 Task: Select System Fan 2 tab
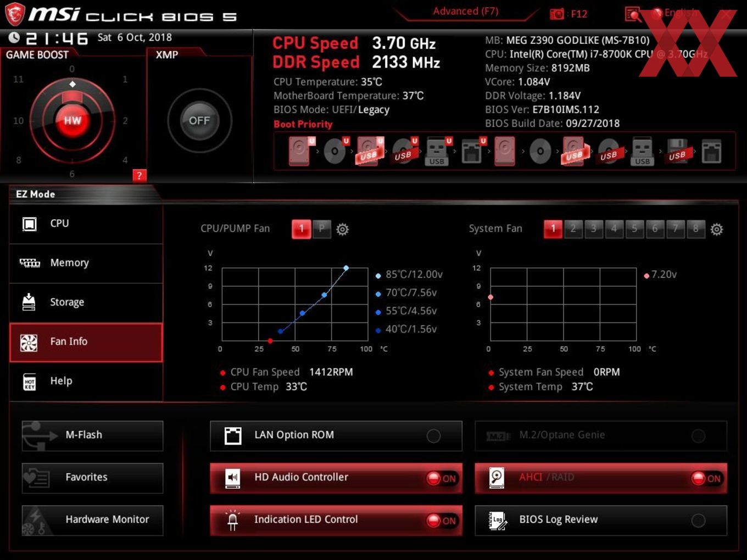pyautogui.click(x=573, y=229)
